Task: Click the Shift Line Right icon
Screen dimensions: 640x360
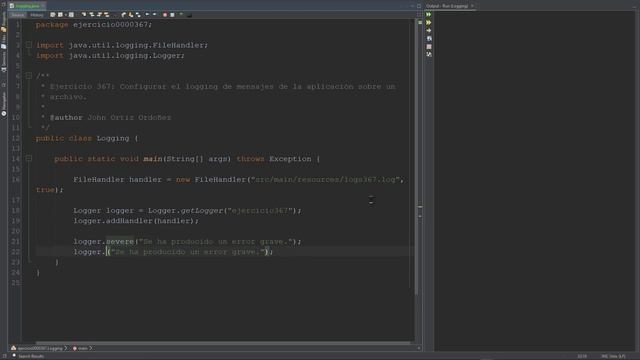Action: click(x=155, y=15)
